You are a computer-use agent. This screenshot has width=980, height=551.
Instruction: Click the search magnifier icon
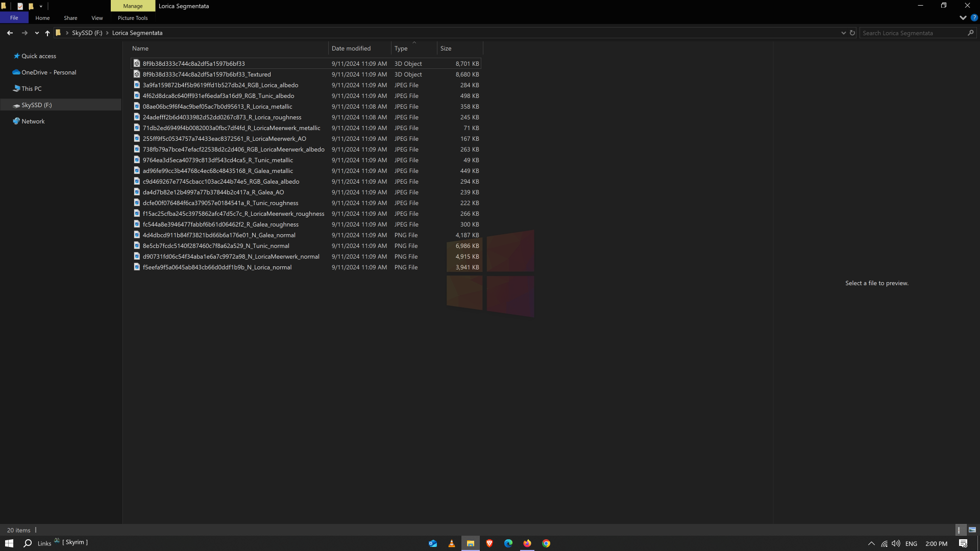pyautogui.click(x=971, y=33)
